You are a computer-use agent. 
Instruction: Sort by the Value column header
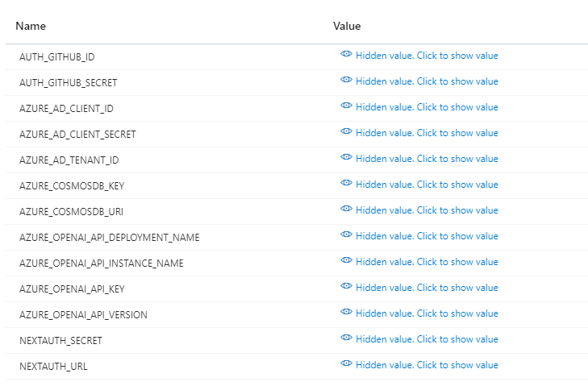click(x=347, y=27)
